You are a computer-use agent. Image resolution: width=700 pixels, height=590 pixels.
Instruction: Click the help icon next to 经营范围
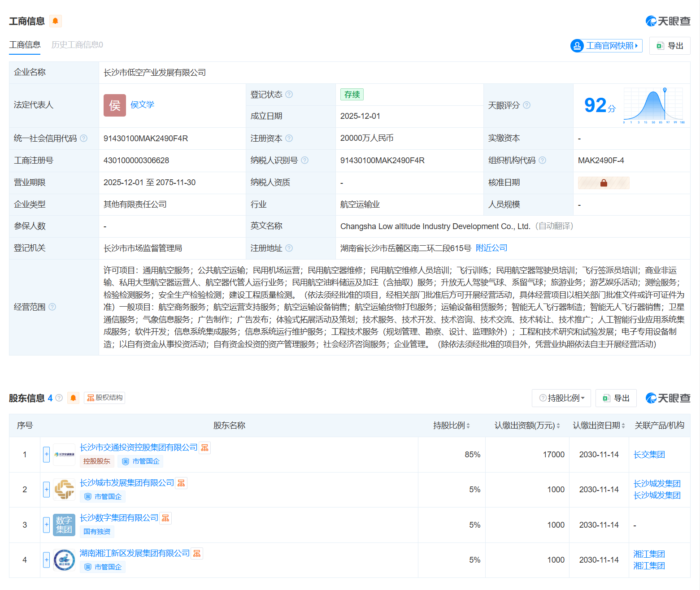(x=52, y=307)
